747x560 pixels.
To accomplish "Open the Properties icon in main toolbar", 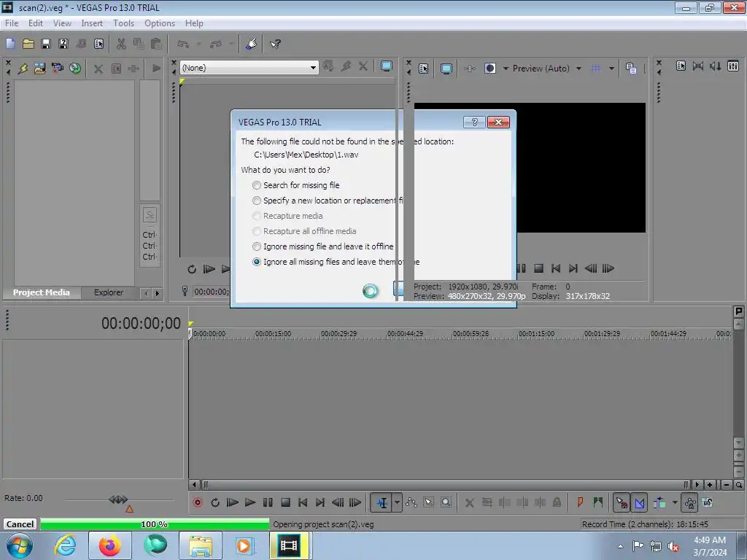I will click(98, 44).
